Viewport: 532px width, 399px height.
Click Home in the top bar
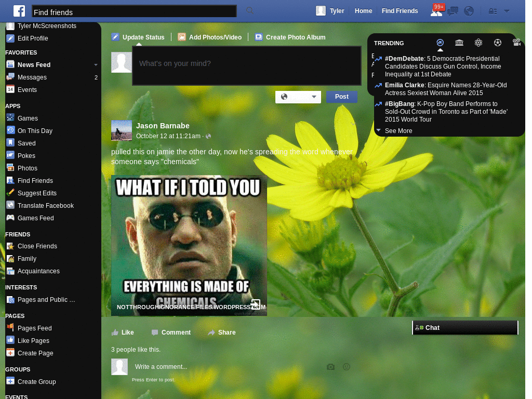[363, 11]
